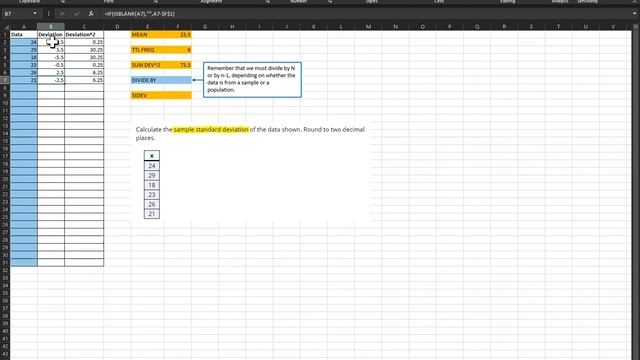This screenshot has width=640, height=360.
Task: Select column V header
Action: tap(613, 27)
